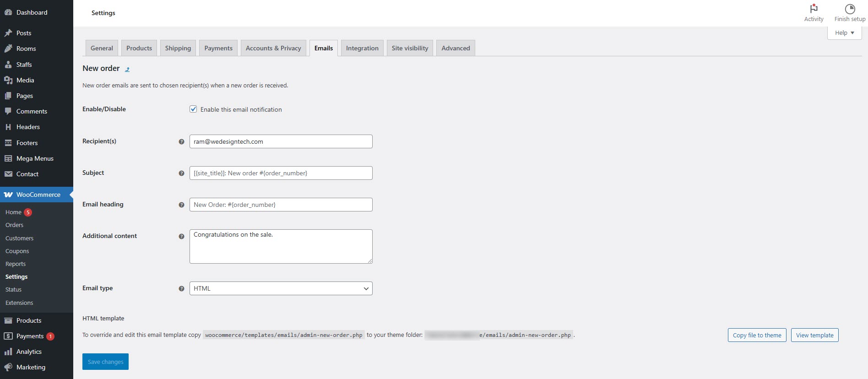Open the Email type HTML dropdown
868x379 pixels.
click(x=281, y=288)
